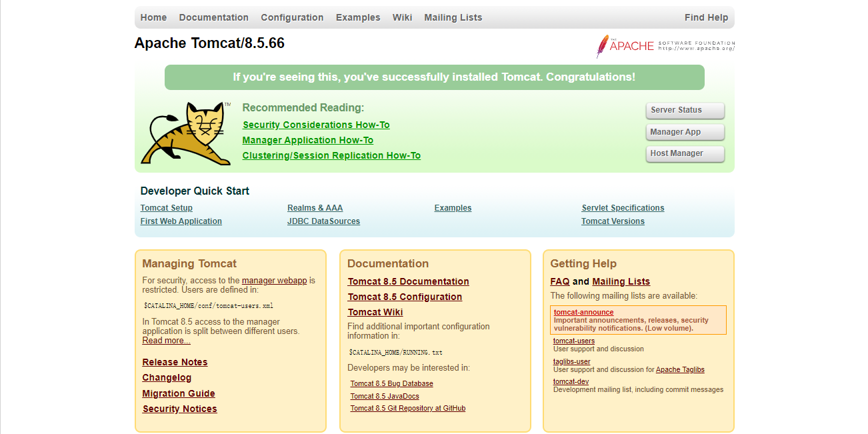
Task: Click Find Help in the top bar
Action: 706,17
